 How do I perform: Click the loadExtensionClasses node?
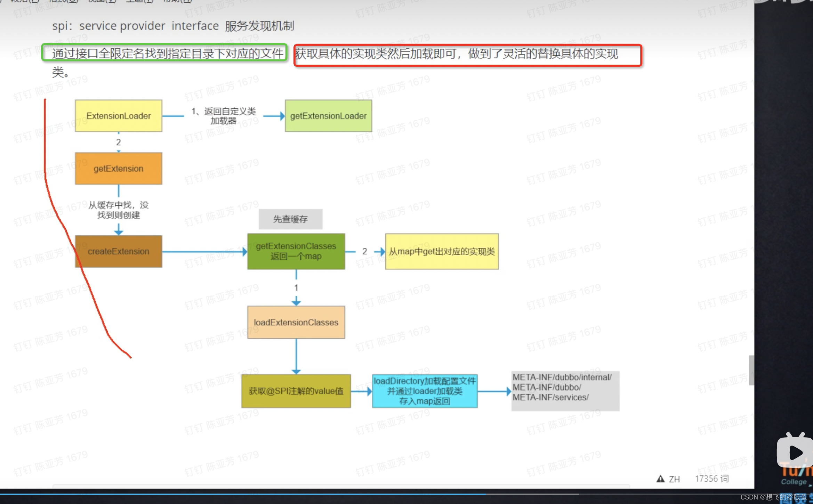coord(296,322)
